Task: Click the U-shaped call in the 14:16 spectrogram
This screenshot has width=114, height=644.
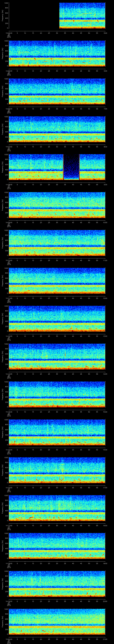Action: (x=61, y=479)
